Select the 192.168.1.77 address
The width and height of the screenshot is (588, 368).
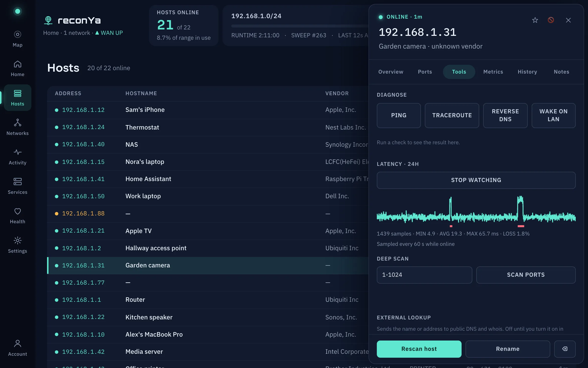83,283
